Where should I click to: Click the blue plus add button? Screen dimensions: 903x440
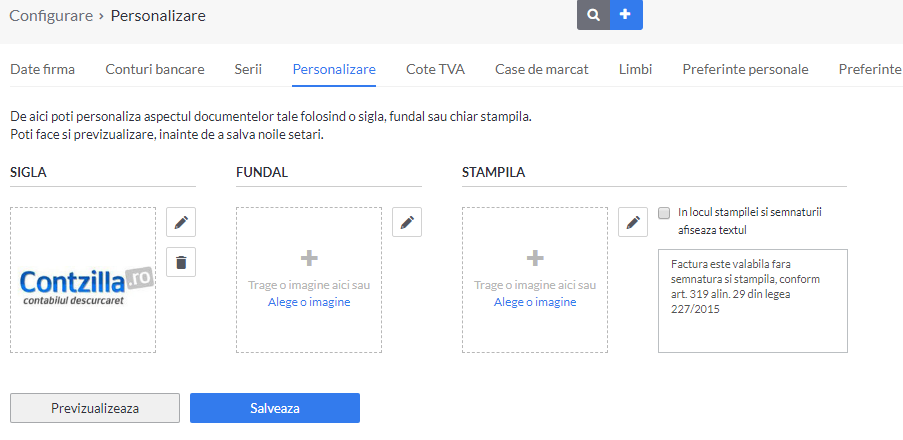[626, 15]
